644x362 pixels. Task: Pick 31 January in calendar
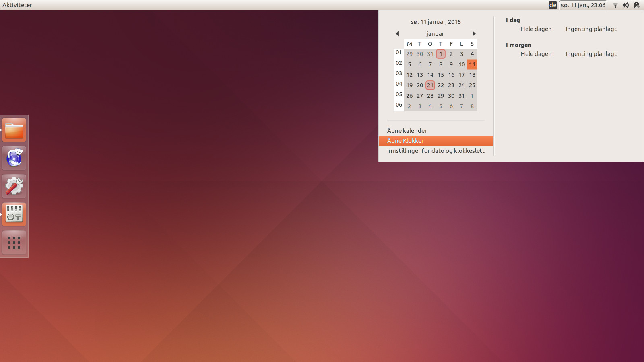462,96
